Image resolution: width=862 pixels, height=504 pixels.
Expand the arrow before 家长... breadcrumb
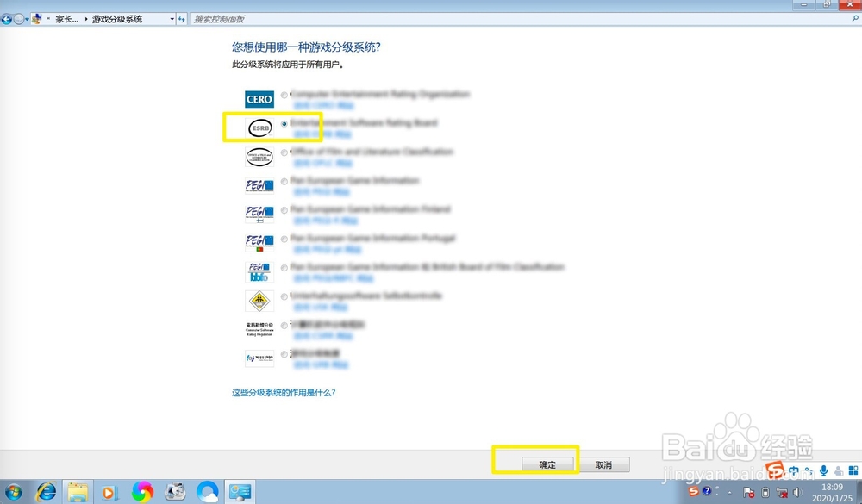click(x=48, y=19)
